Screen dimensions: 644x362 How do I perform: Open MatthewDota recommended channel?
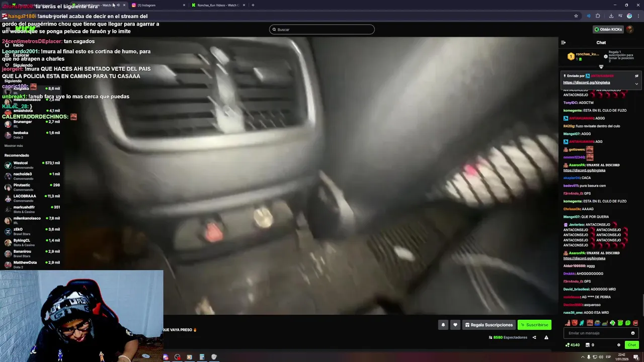click(x=32, y=264)
